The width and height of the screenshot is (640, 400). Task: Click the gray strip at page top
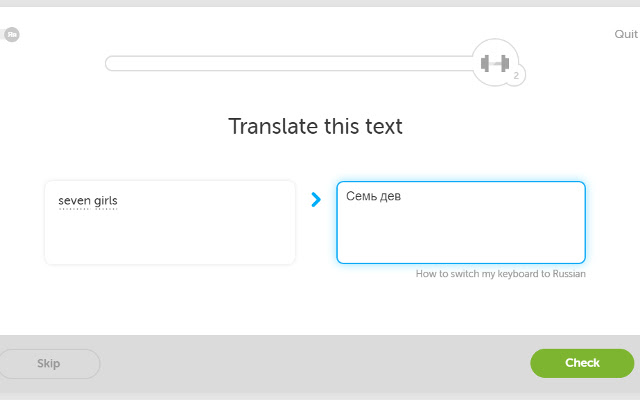click(320, 3)
